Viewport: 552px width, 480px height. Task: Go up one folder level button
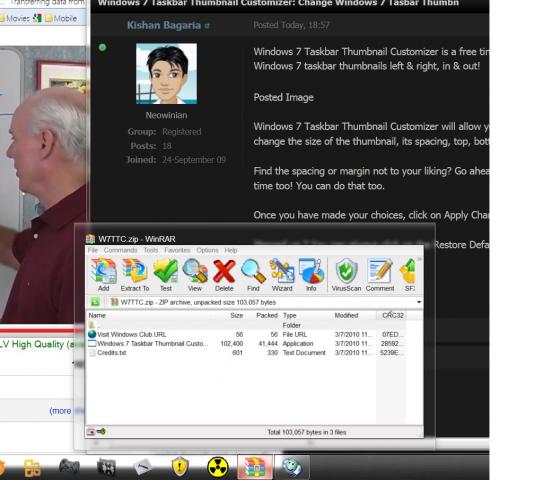pyautogui.click(x=95, y=302)
